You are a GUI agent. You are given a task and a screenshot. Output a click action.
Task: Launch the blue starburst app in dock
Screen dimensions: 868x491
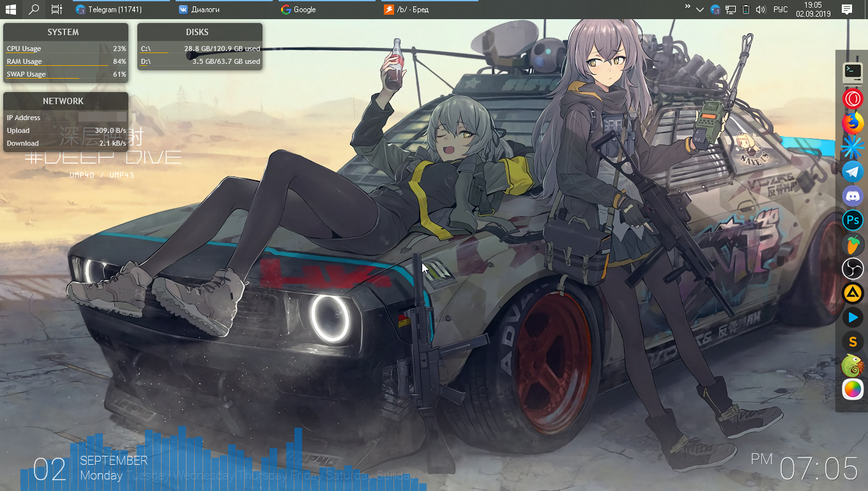852,147
